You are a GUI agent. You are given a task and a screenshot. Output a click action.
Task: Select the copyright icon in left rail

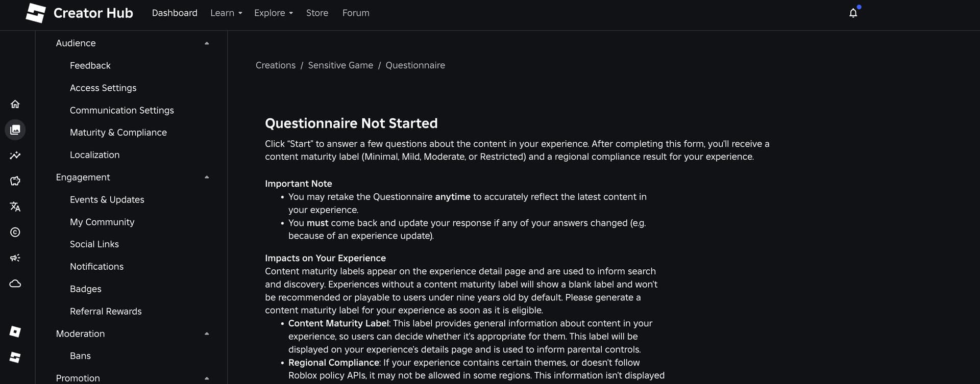pyautogui.click(x=15, y=232)
